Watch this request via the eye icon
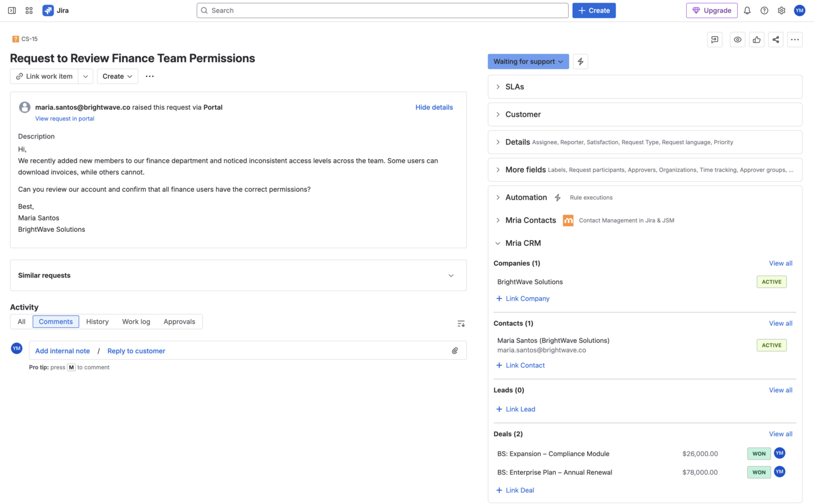The height and width of the screenshot is (504, 814). pyautogui.click(x=737, y=39)
